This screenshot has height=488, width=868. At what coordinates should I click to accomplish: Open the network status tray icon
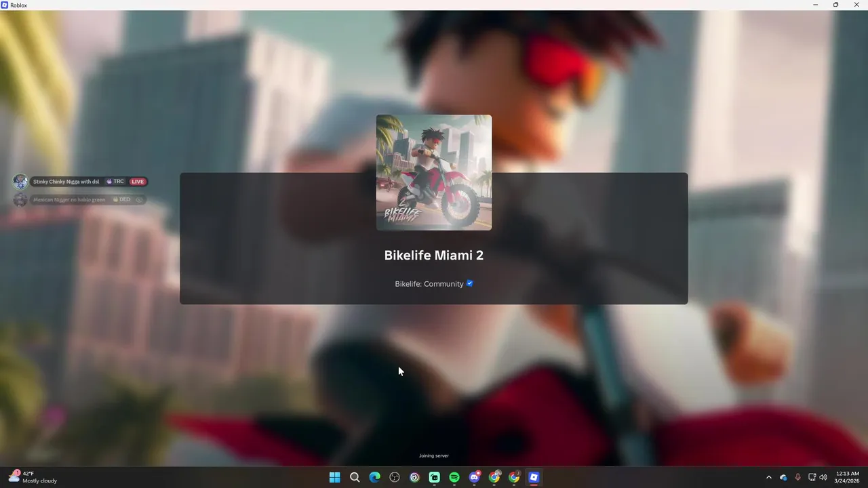tap(812, 477)
